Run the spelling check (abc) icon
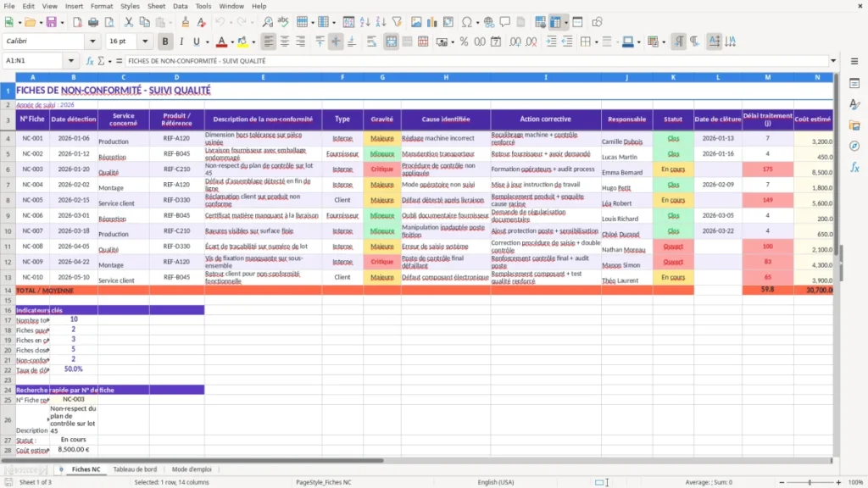The width and height of the screenshot is (868, 488). click(283, 22)
